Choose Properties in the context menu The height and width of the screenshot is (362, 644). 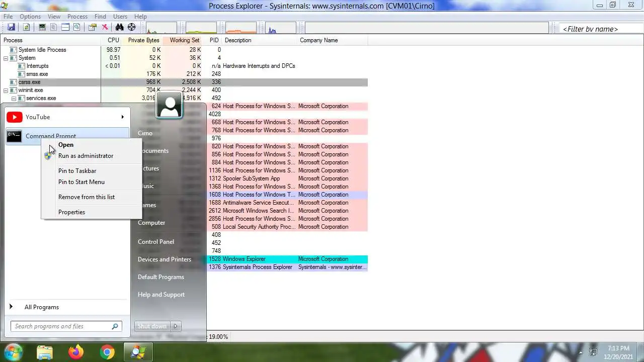click(x=92, y=212)
